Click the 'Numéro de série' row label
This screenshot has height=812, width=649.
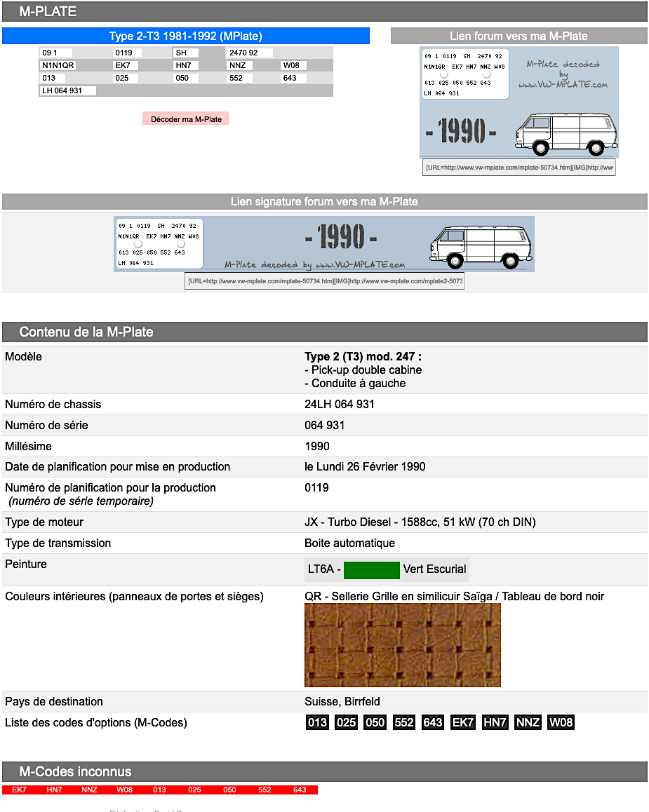click(46, 425)
